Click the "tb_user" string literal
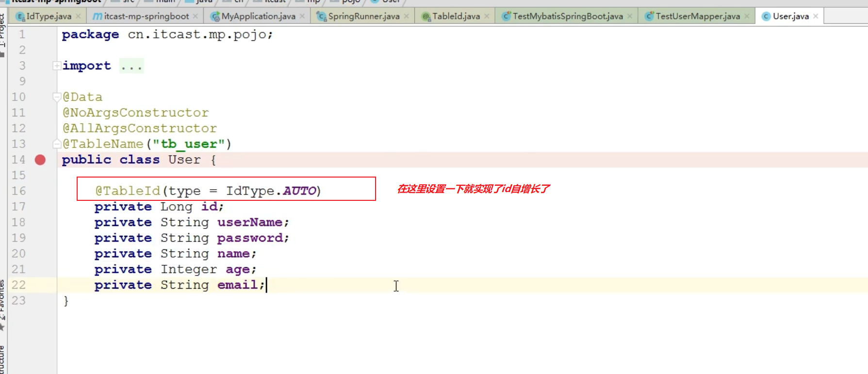Screen dimensions: 868x374 click(189, 144)
